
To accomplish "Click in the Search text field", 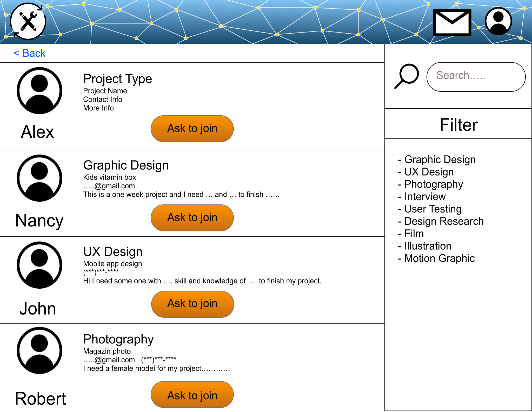I will 476,77.
